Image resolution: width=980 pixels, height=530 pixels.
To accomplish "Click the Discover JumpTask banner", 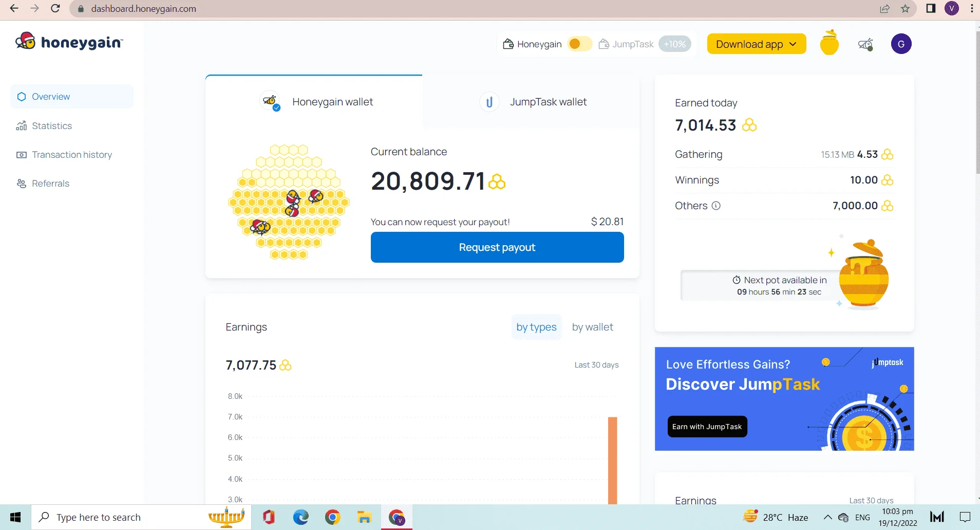I will click(784, 399).
